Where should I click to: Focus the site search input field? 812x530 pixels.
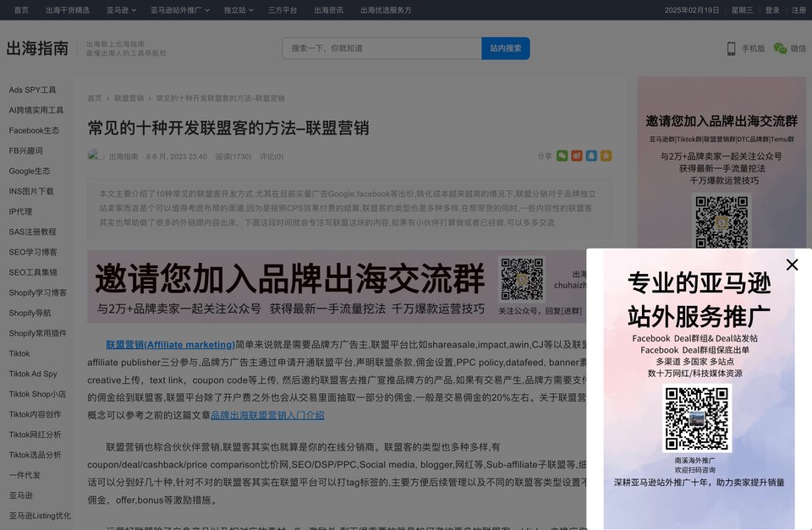coord(382,48)
